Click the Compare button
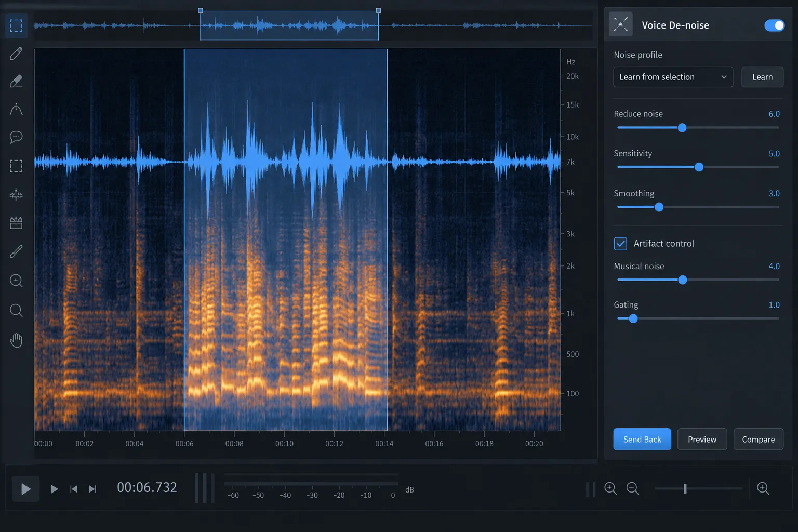 pyautogui.click(x=758, y=440)
